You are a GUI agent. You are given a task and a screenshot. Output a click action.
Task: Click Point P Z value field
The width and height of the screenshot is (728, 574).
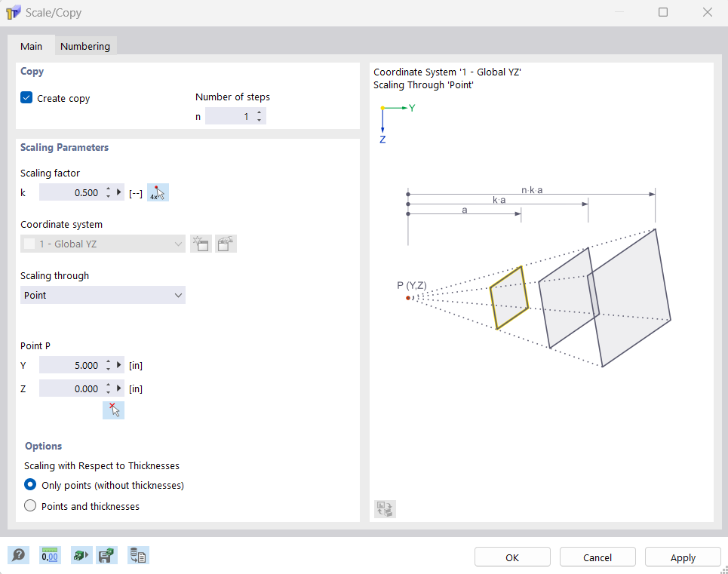(71, 388)
